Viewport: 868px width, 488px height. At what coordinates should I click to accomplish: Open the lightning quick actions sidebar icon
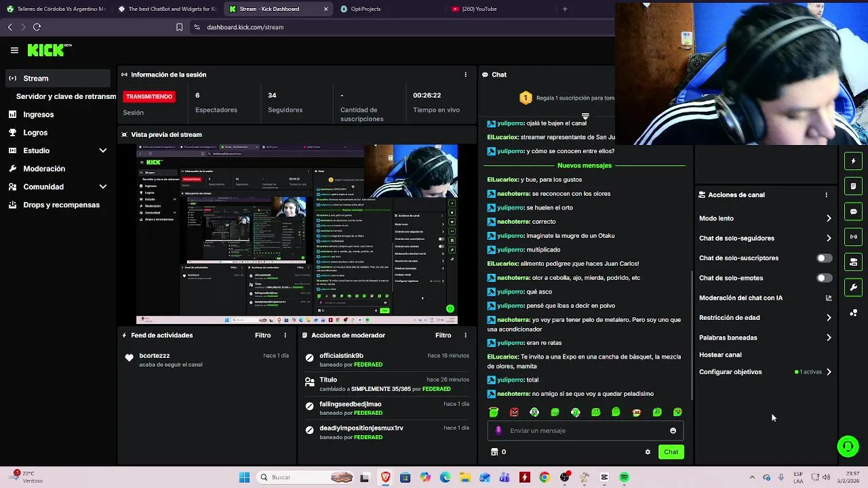(853, 161)
